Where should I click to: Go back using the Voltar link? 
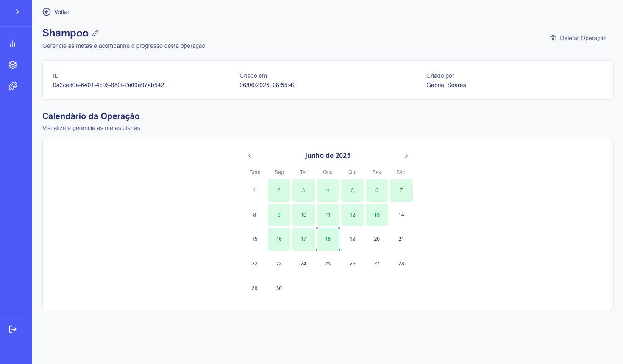(x=62, y=12)
